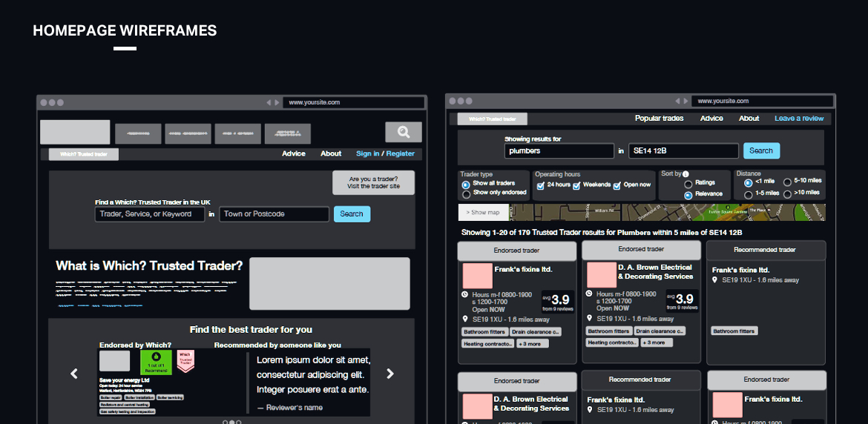Click the Sort by info icon
The height and width of the screenshot is (424, 868).
pos(685,174)
